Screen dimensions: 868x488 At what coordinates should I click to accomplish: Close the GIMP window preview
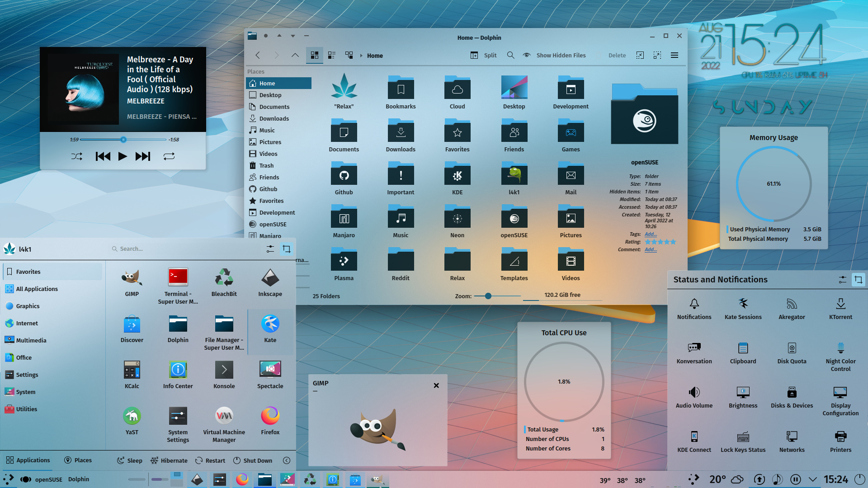[436, 385]
